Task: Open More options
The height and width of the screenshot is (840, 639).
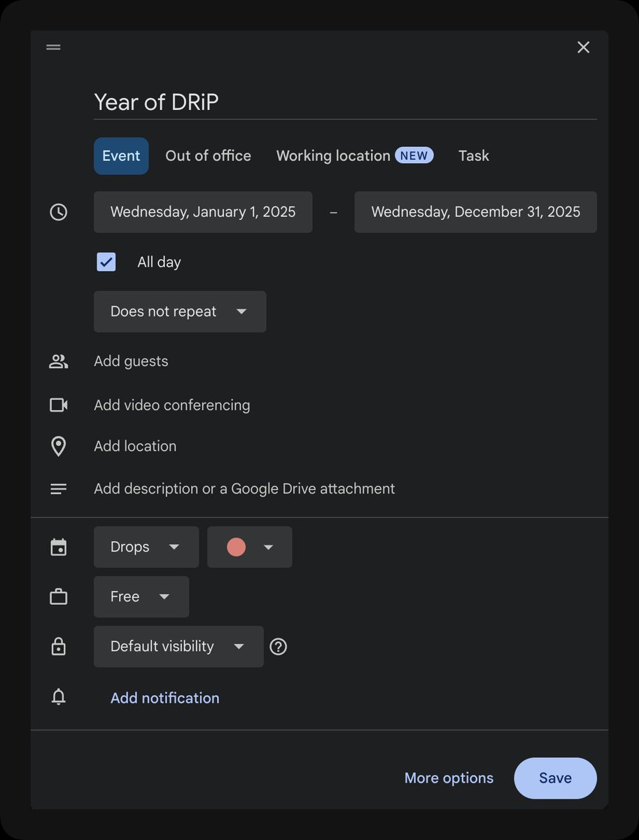Action: pos(449,778)
